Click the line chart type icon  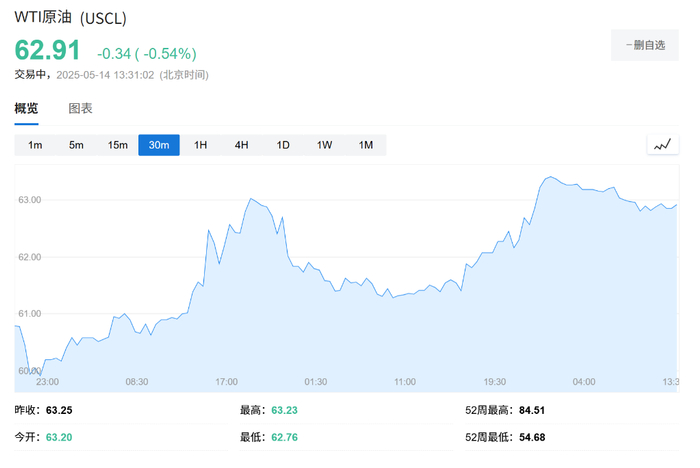click(662, 145)
